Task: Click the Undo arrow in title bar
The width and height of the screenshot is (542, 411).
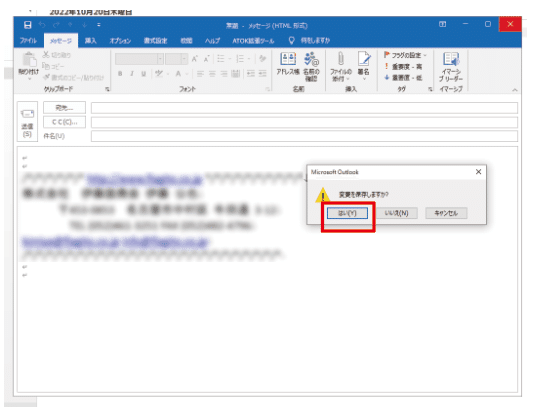Action: click(42, 25)
